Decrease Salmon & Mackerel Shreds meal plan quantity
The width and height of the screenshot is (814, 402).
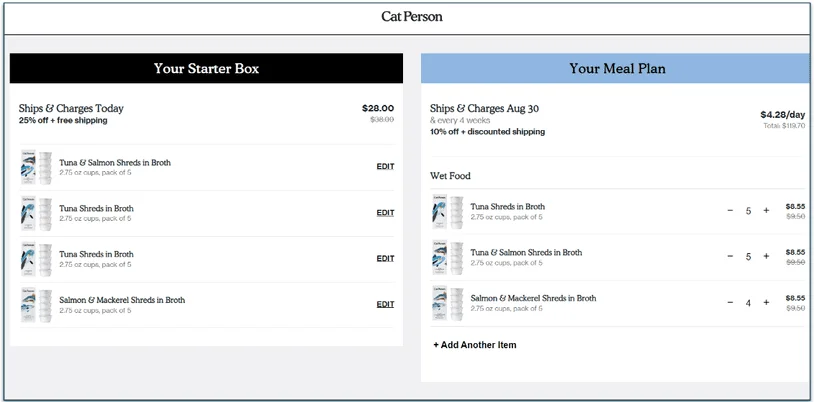730,303
